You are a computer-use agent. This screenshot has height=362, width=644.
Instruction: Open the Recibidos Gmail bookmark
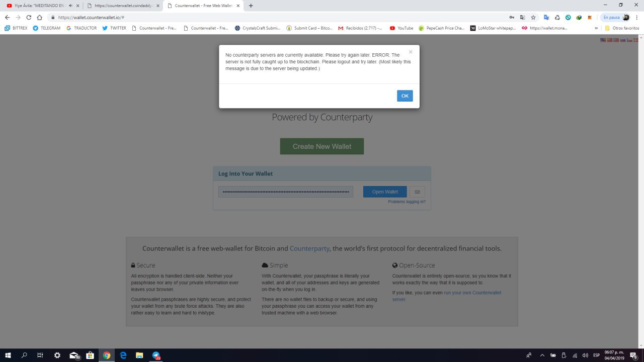(360, 28)
